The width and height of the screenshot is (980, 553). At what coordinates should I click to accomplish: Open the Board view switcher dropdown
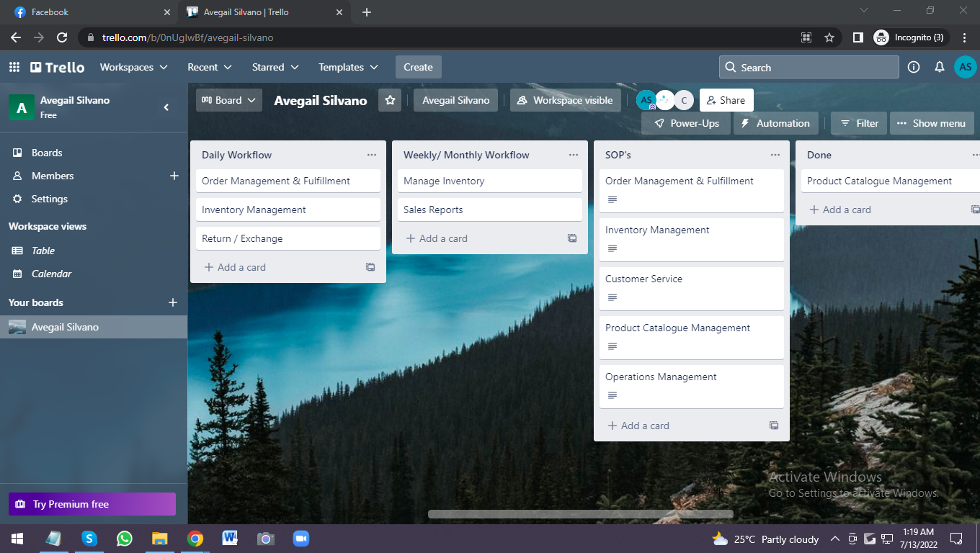(x=228, y=100)
